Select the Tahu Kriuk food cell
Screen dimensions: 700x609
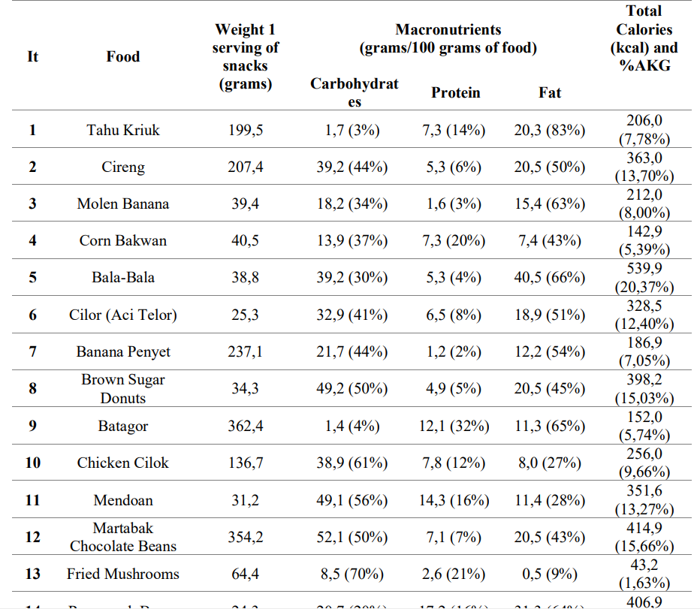click(122, 130)
